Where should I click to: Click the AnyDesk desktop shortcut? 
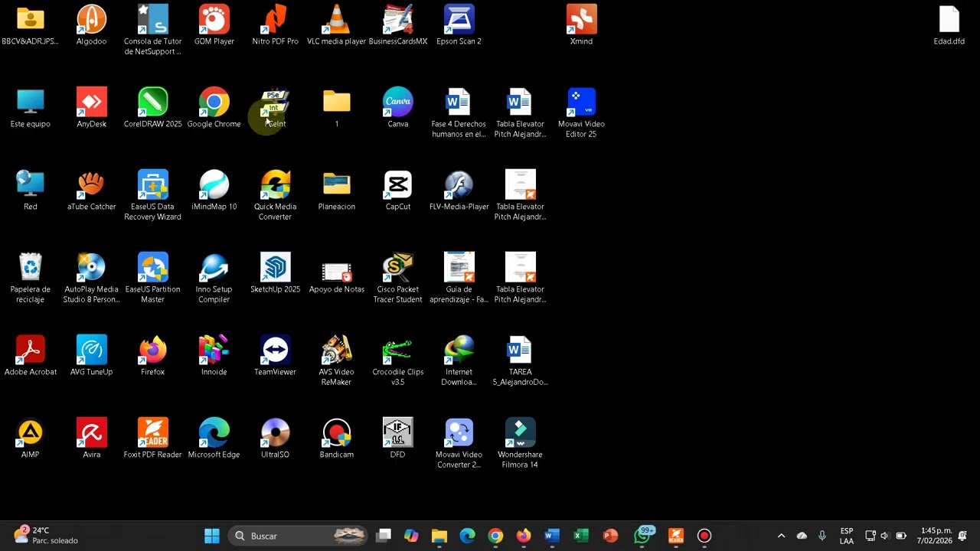tap(91, 102)
